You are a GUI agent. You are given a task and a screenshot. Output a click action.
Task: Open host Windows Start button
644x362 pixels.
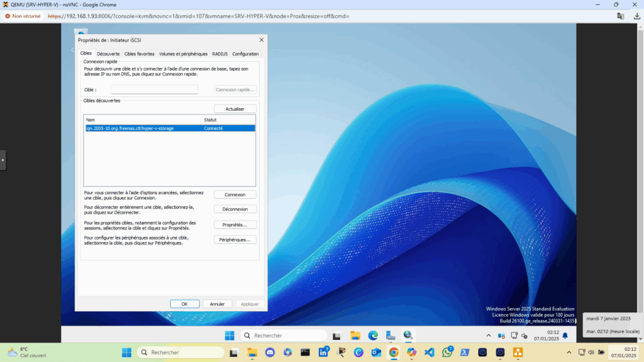127,352
